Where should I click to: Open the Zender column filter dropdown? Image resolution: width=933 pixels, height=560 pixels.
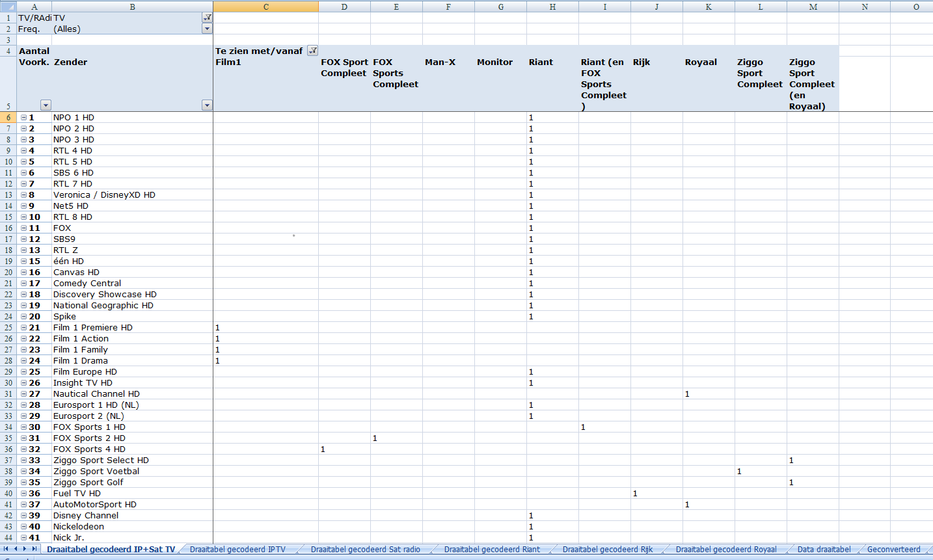click(x=207, y=105)
